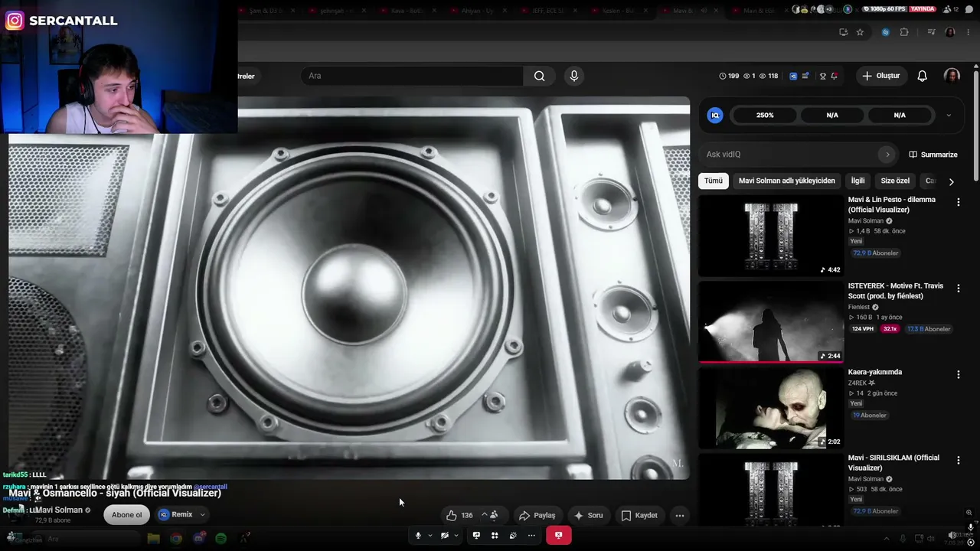Click the vidIQ trophy icon

tap(823, 76)
